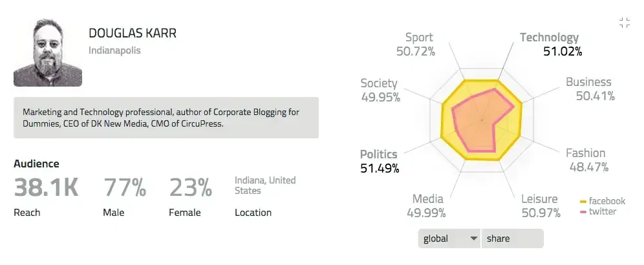Click the Leisure 50.97% label
644x265 pixels.
(x=541, y=206)
